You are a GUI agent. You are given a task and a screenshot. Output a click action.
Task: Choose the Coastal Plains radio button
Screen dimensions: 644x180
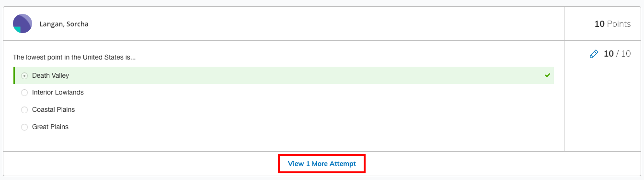[24, 110]
